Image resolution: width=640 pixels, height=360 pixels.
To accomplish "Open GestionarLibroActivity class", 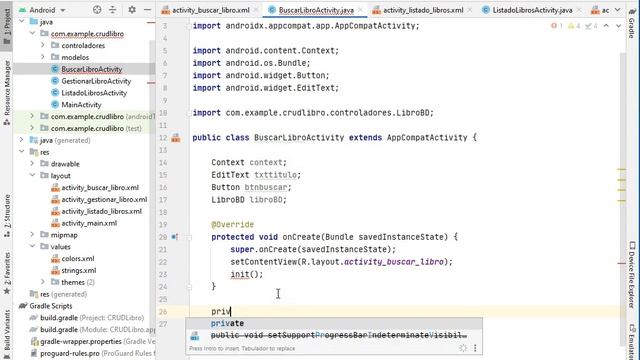I will click(x=96, y=81).
